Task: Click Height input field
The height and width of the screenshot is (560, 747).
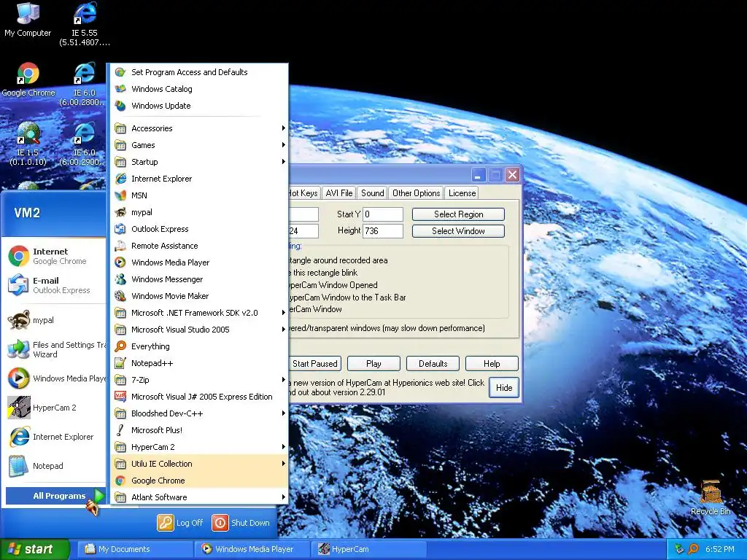Action: (383, 231)
